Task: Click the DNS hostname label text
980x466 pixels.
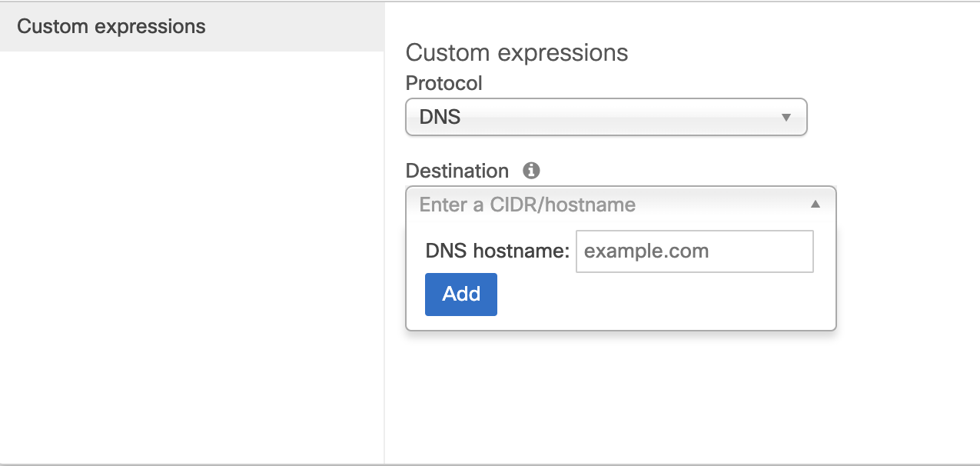Action: coord(497,251)
